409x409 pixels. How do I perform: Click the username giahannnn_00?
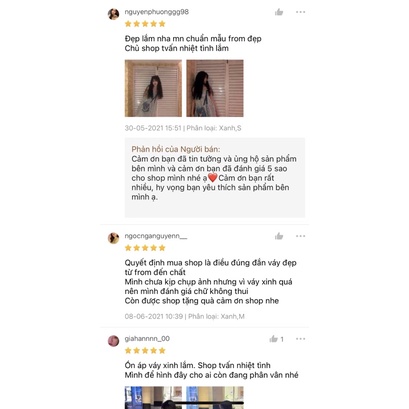[x=147, y=339]
